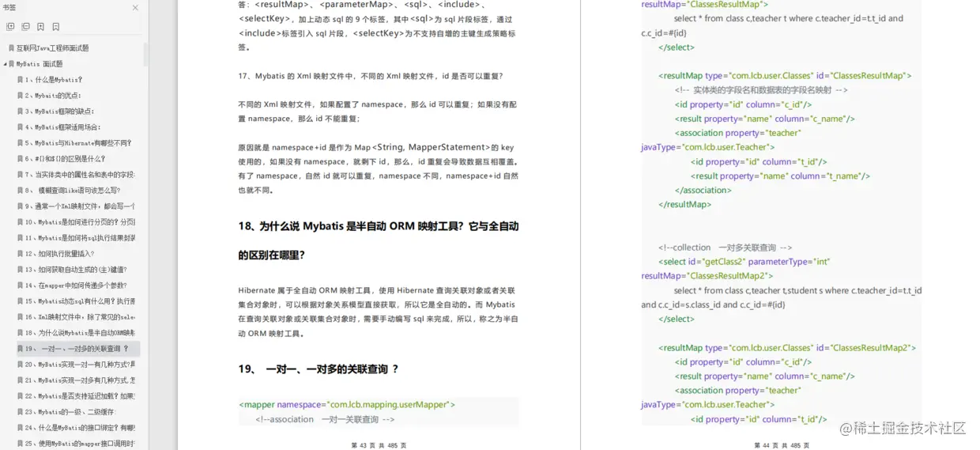980x450 pixels.
Task: Click the first </association> closing tag
Action: (x=703, y=191)
